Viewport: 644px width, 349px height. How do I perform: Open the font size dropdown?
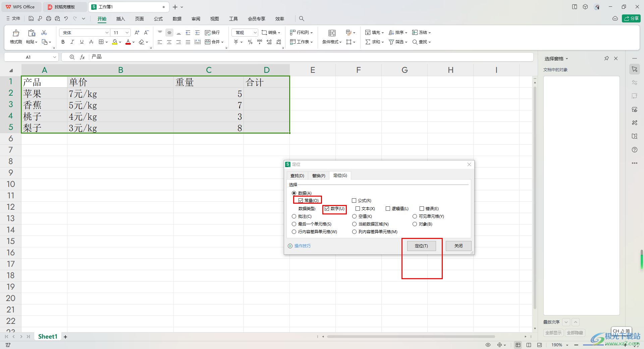click(127, 33)
